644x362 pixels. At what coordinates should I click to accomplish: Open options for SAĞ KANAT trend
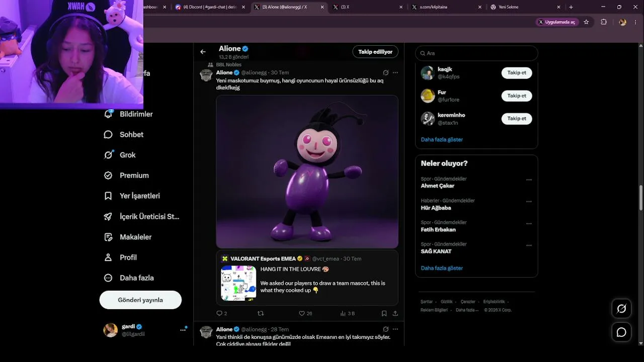pyautogui.click(x=529, y=245)
